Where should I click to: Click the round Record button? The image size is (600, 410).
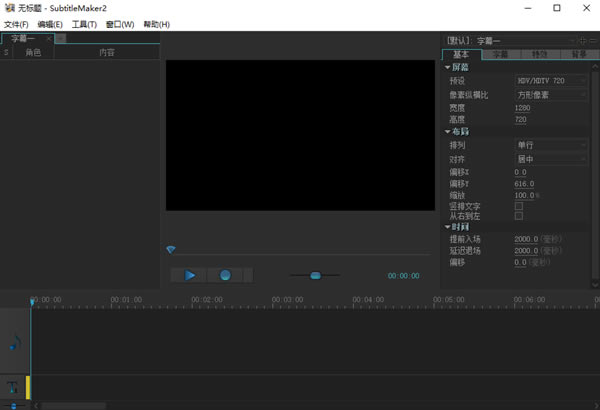point(225,275)
